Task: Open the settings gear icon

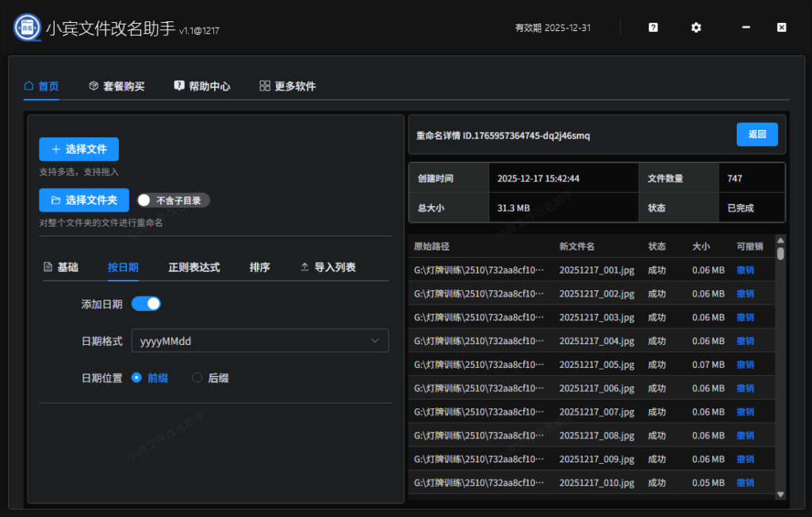Action: click(695, 27)
